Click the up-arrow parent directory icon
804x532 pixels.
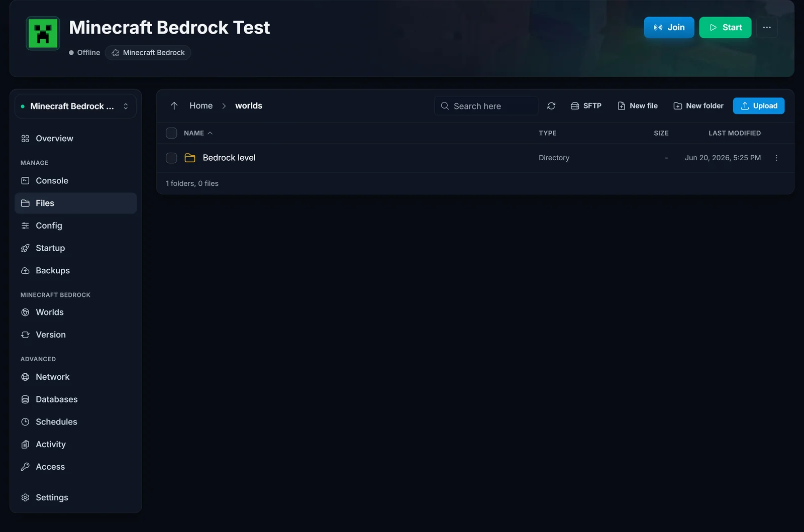tap(174, 106)
